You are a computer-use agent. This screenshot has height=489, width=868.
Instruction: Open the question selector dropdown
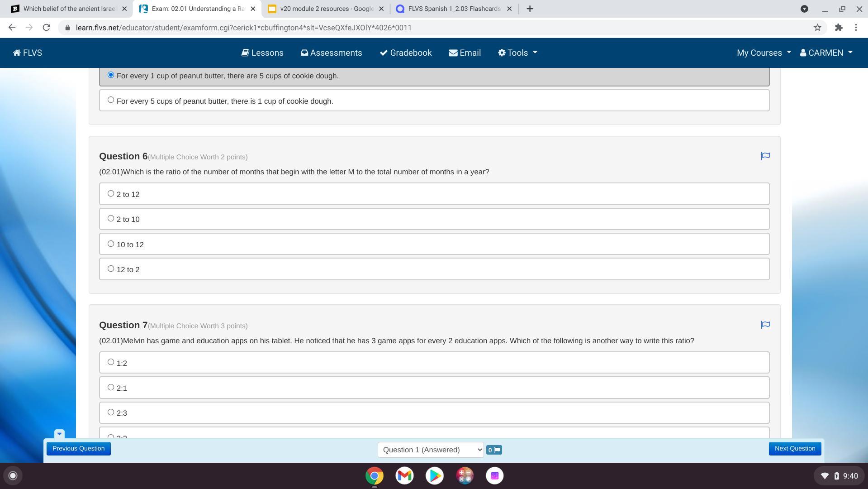[431, 450]
